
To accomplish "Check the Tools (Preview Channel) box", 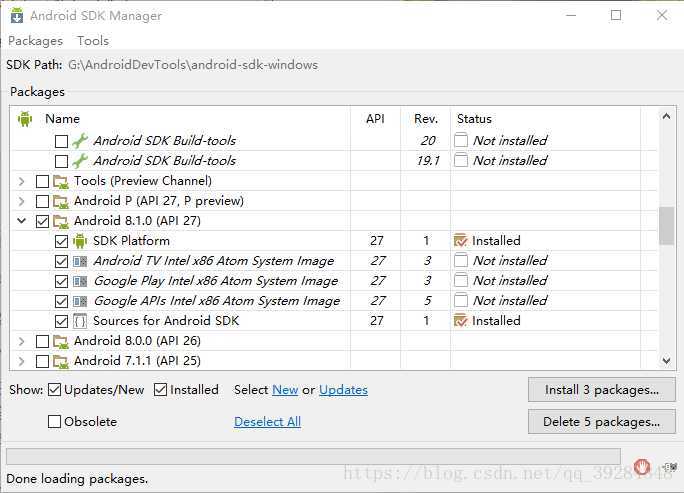I will (42, 181).
